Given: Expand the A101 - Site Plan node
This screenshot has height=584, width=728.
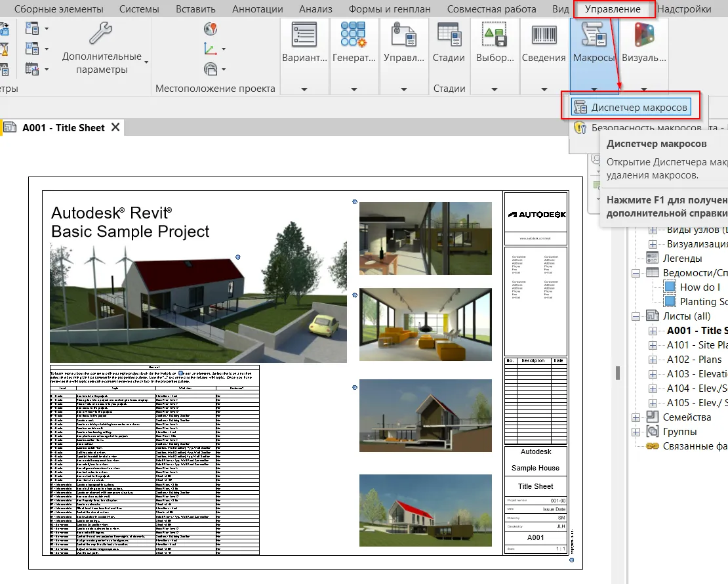Looking at the screenshot, I should pos(653,345).
